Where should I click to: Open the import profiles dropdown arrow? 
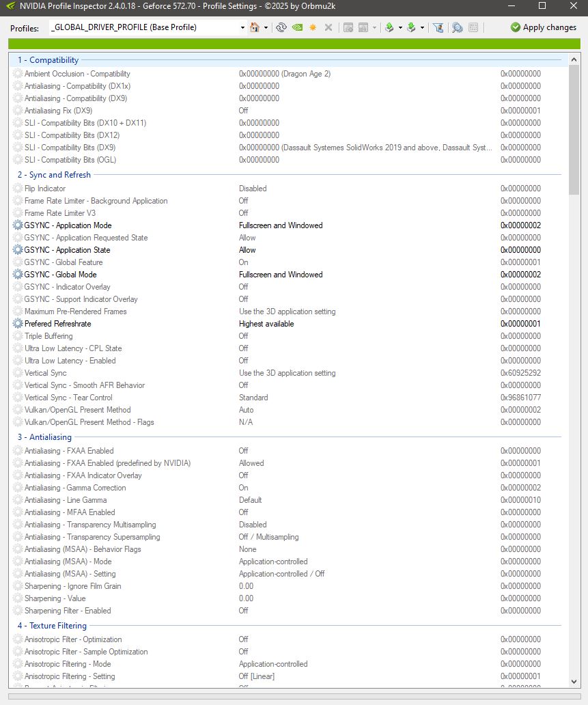click(422, 28)
